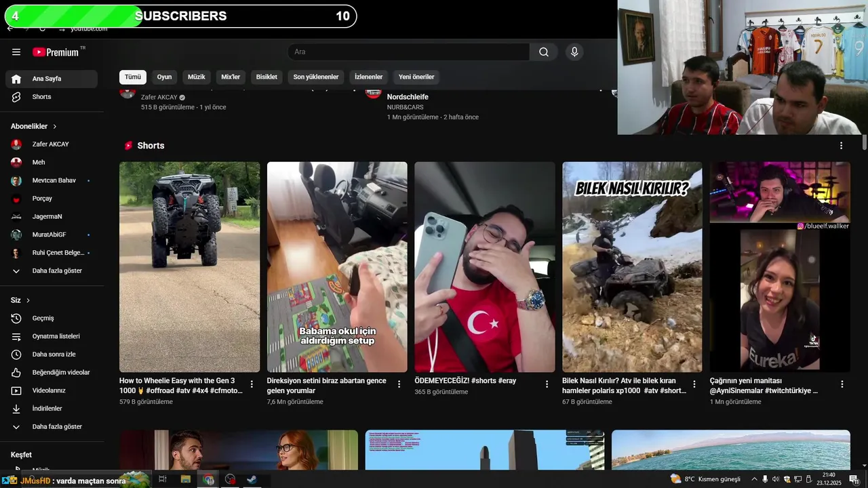
Task: Open options for Çağrının yeni manitası short
Action: coord(842,384)
